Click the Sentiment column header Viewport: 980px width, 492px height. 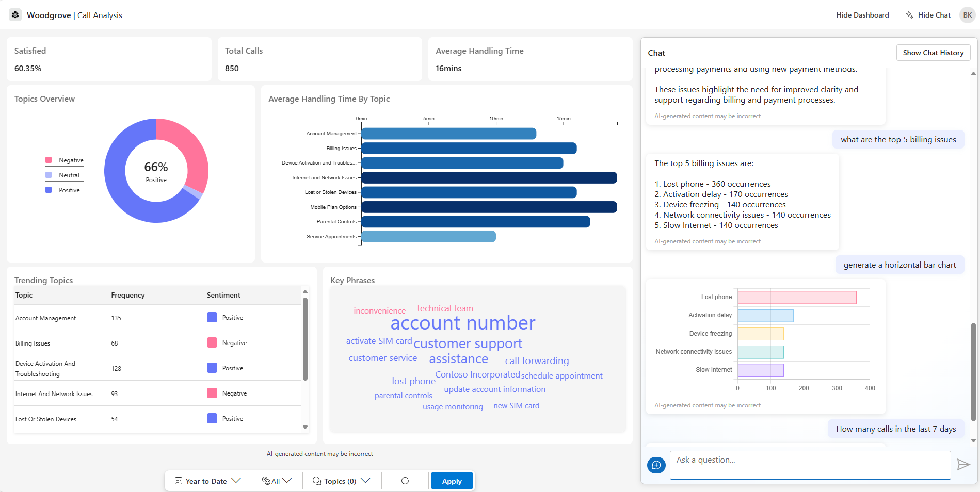223,295
